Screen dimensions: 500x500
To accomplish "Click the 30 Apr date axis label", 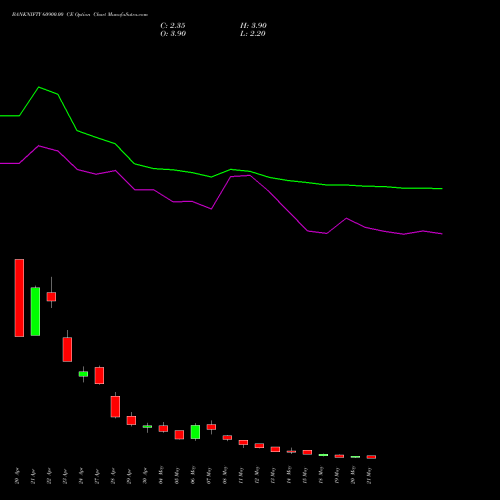I will click(145, 476).
